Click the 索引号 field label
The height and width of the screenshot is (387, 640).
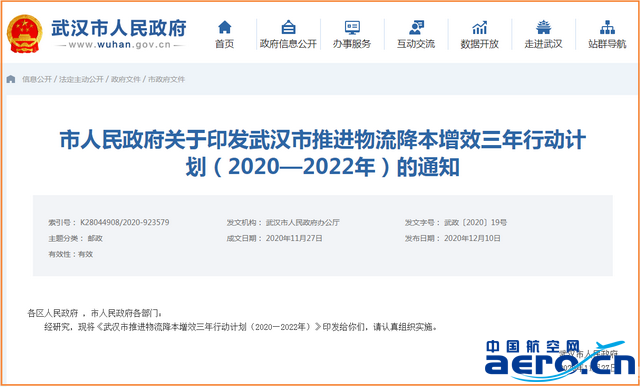click(x=62, y=223)
